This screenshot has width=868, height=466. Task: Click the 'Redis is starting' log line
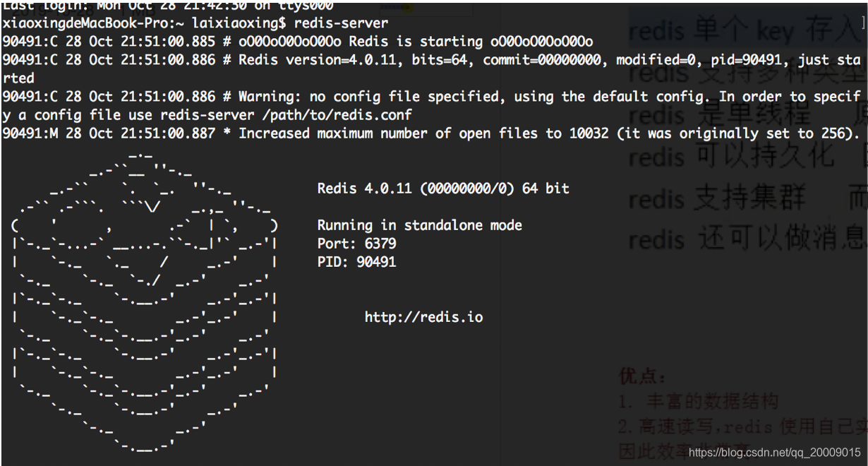coord(298,42)
